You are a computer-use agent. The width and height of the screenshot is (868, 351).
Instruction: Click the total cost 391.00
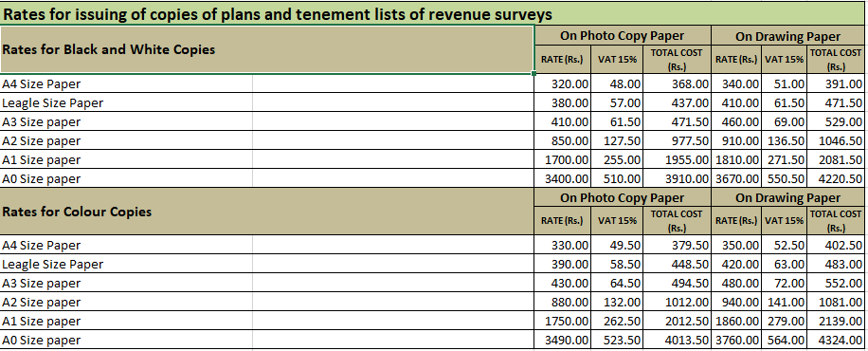[x=836, y=84]
